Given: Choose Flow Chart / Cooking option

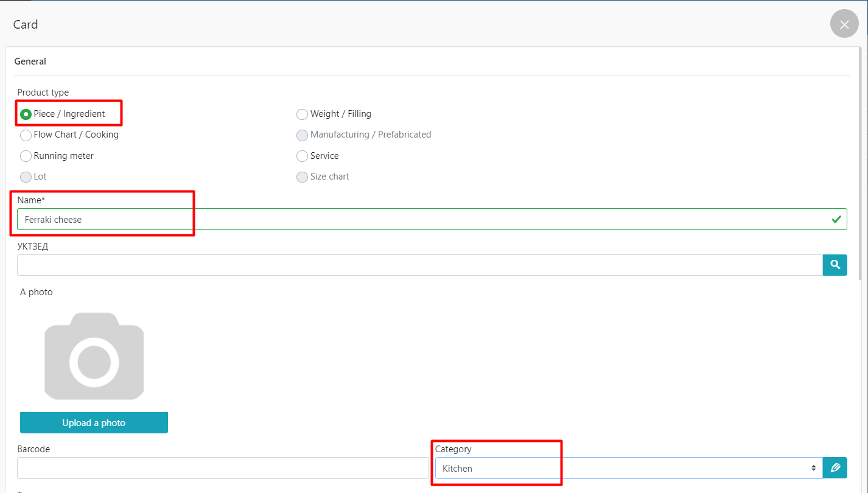Looking at the screenshot, I should click(26, 135).
